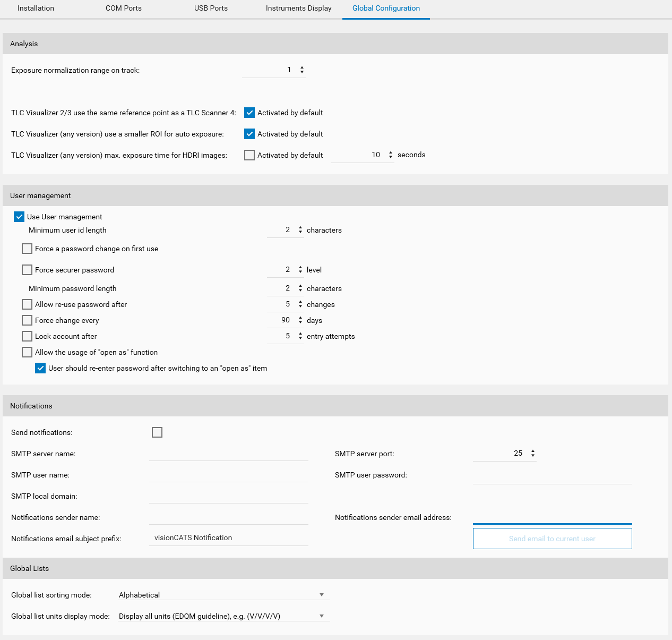Uncheck Use User management checkbox
This screenshot has width=672, height=640.
(19, 217)
